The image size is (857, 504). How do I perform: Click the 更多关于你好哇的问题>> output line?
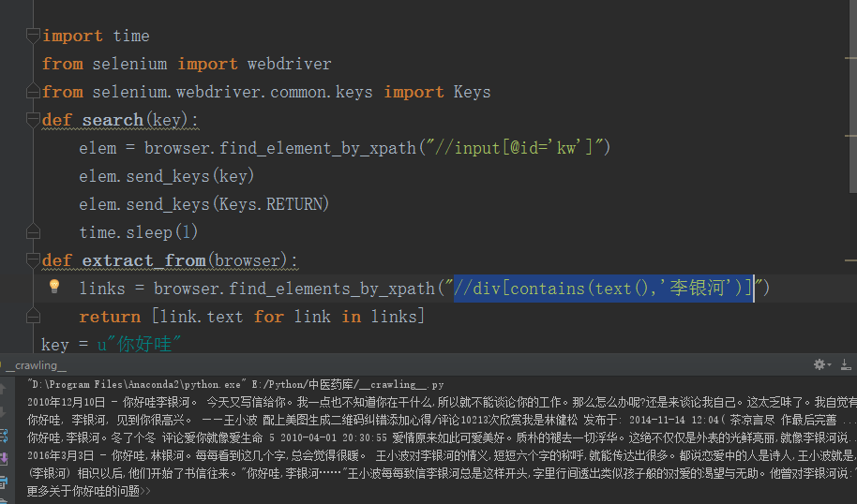pos(89,490)
